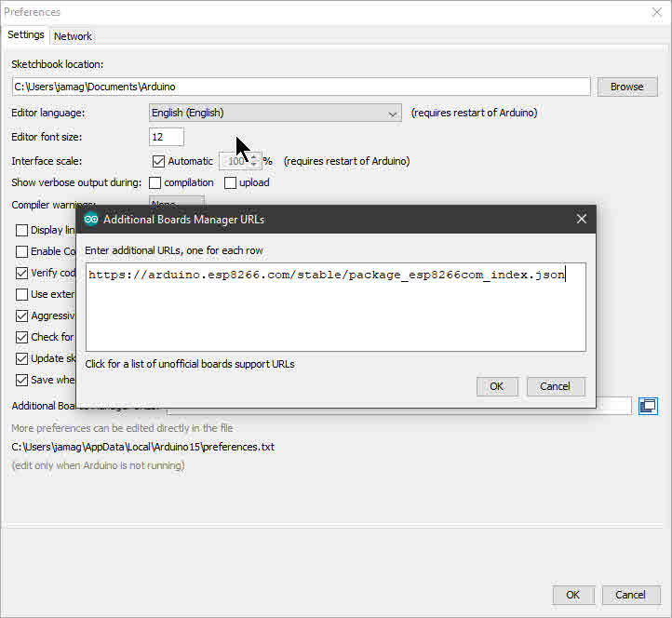Image resolution: width=672 pixels, height=618 pixels.
Task: Uncheck Verify code after upload
Action: [x=21, y=273]
